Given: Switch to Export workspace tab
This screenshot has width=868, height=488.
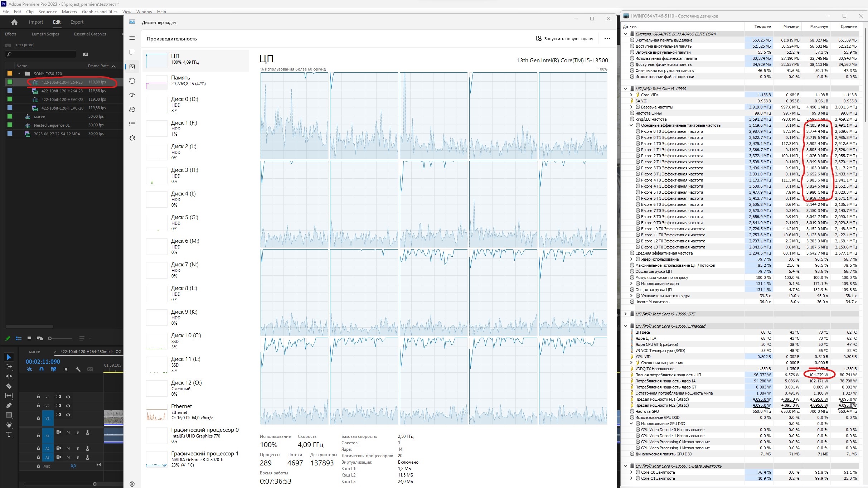Looking at the screenshot, I should (x=77, y=22).
